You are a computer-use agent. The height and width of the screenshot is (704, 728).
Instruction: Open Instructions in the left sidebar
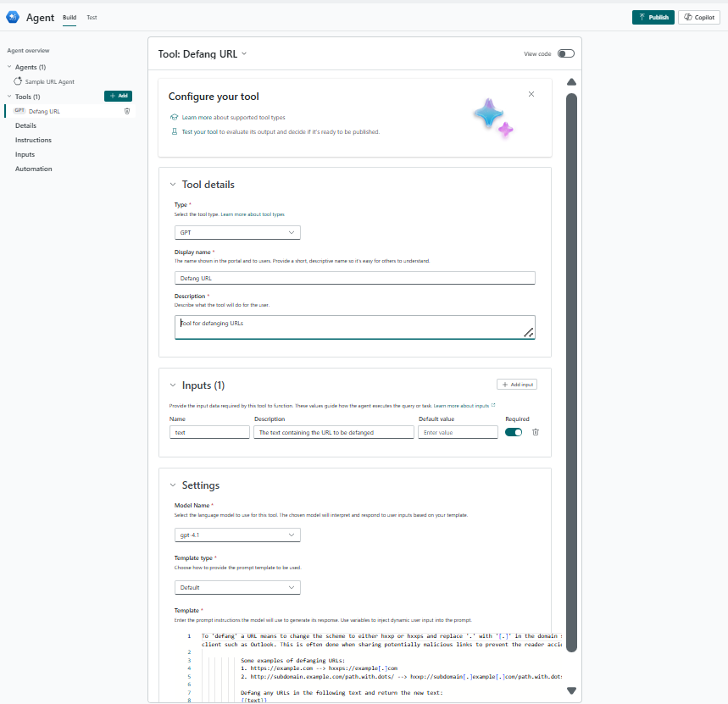(x=33, y=140)
